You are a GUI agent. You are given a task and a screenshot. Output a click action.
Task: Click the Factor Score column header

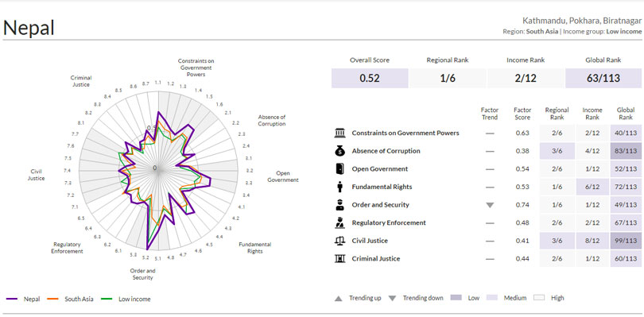point(522,114)
